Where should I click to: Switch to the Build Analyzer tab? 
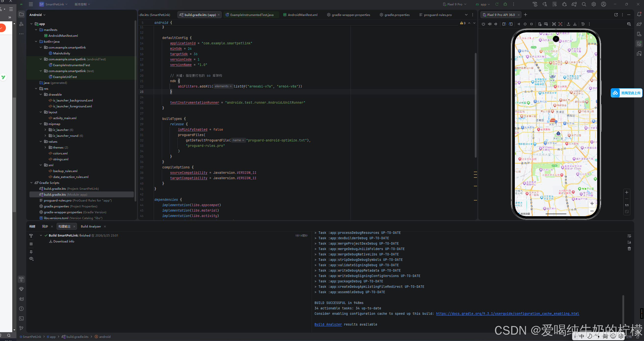point(91,227)
